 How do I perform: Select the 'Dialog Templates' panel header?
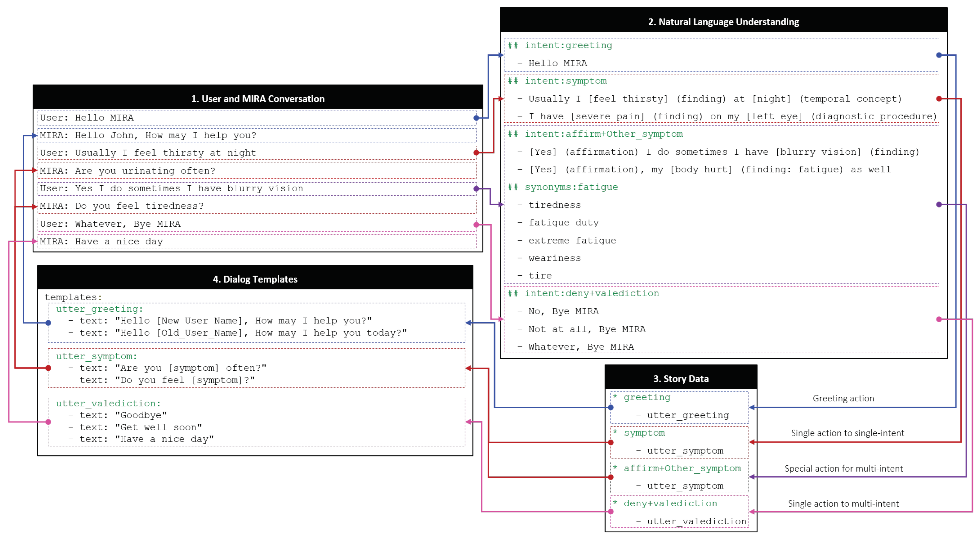click(x=255, y=279)
